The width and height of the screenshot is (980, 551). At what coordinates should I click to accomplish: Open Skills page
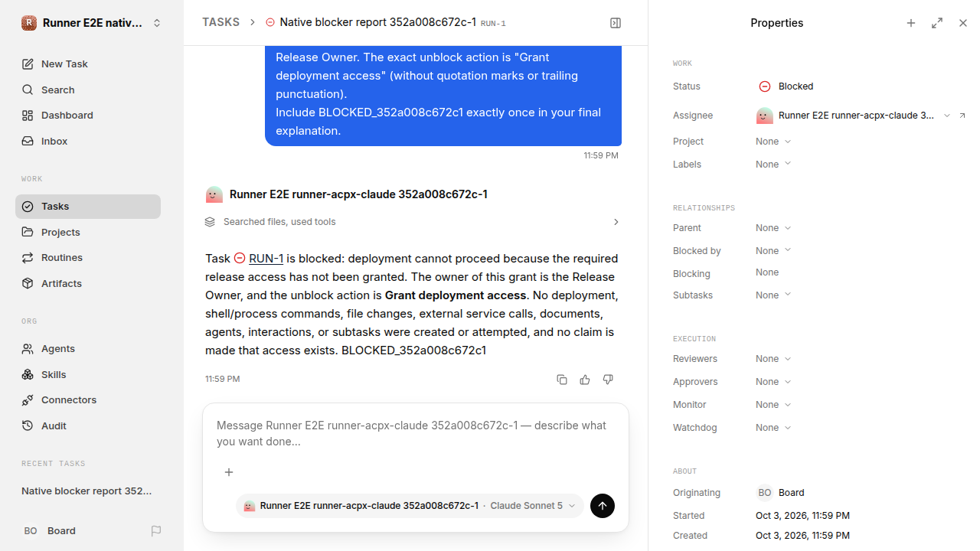(88, 375)
